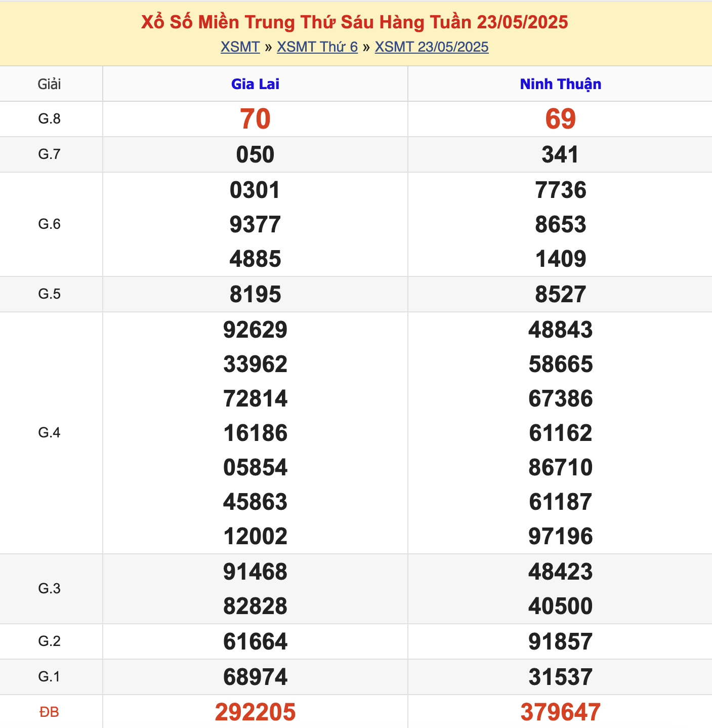Viewport: 712px width, 728px height.
Task: Select Ninh Thuận G.5 number 8527
Action: (561, 294)
